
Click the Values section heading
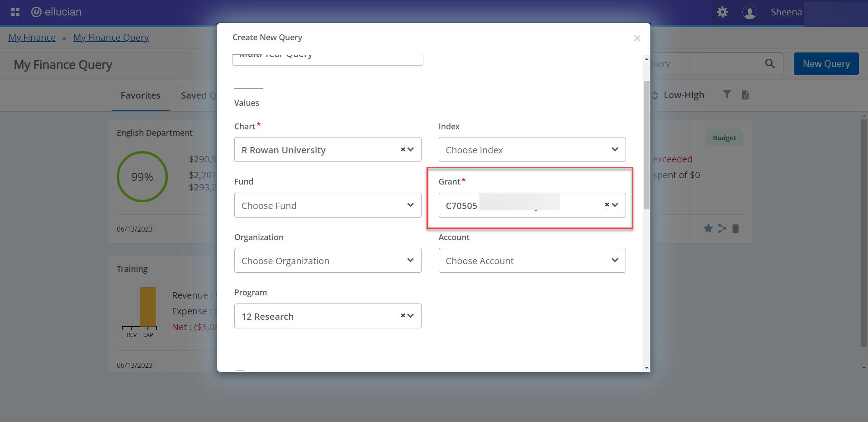247,103
